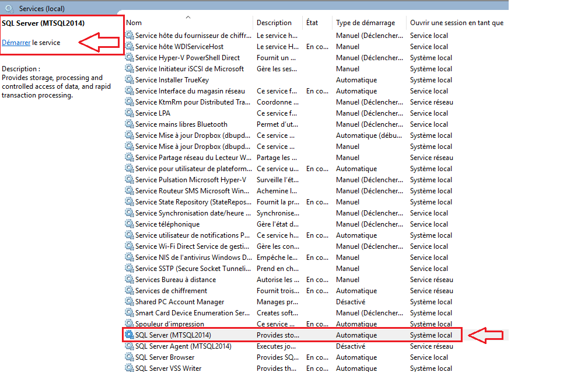The height and width of the screenshot is (372, 588).
Task: Select gear icon of SQL Server Agent (MTSQL2014)
Action: (129, 346)
